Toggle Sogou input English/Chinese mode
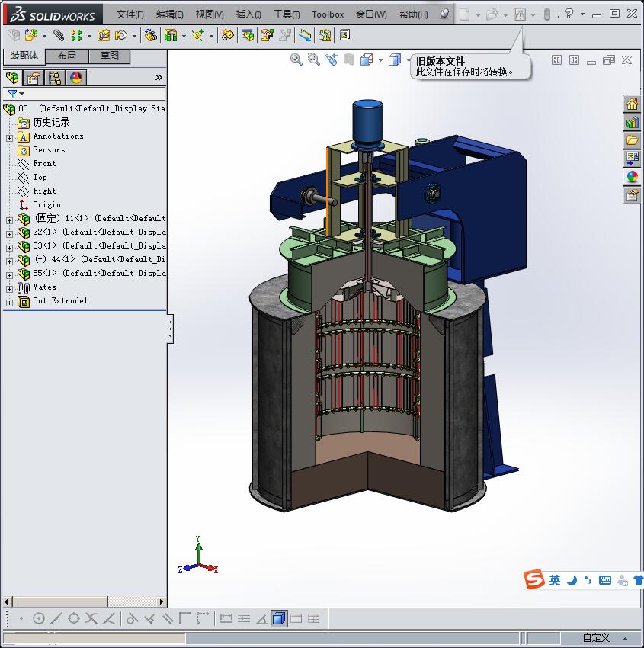 click(555, 580)
